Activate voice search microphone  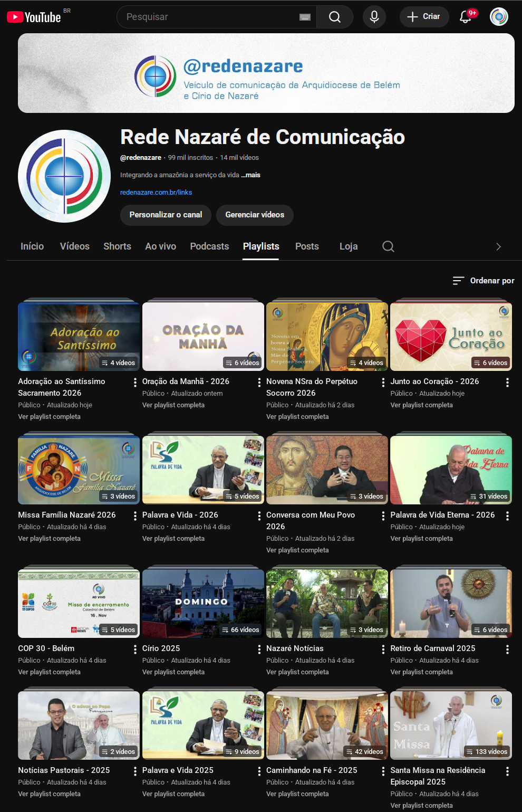point(374,17)
